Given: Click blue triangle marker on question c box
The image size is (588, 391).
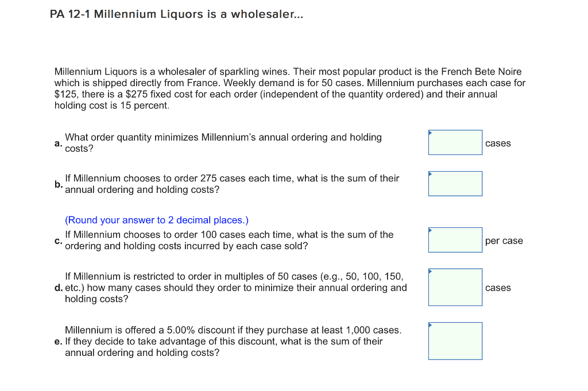Looking at the screenshot, I should point(431,230).
